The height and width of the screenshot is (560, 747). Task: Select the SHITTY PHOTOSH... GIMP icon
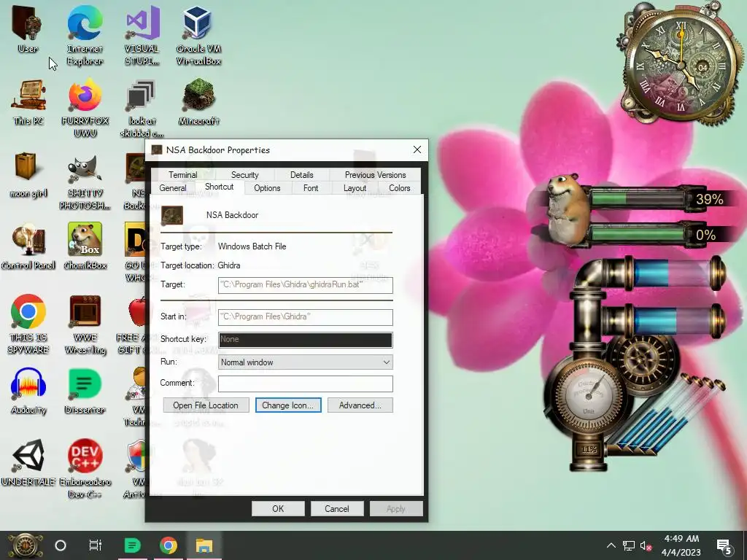[85, 181]
